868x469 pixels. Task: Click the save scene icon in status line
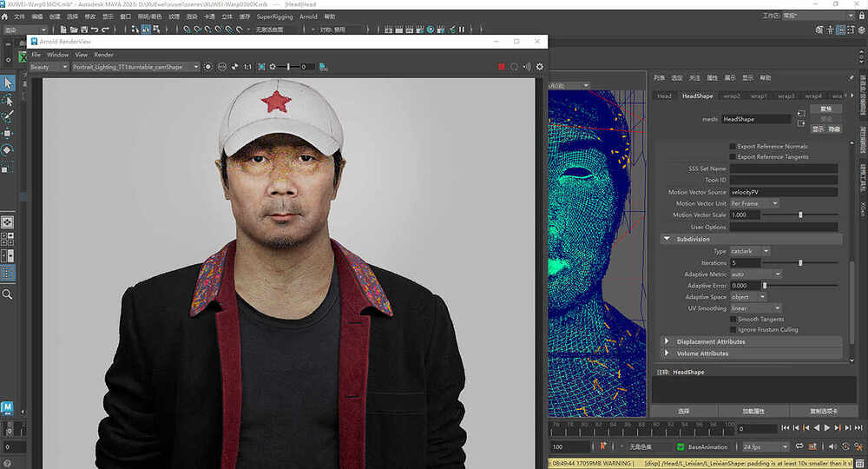coord(84,30)
